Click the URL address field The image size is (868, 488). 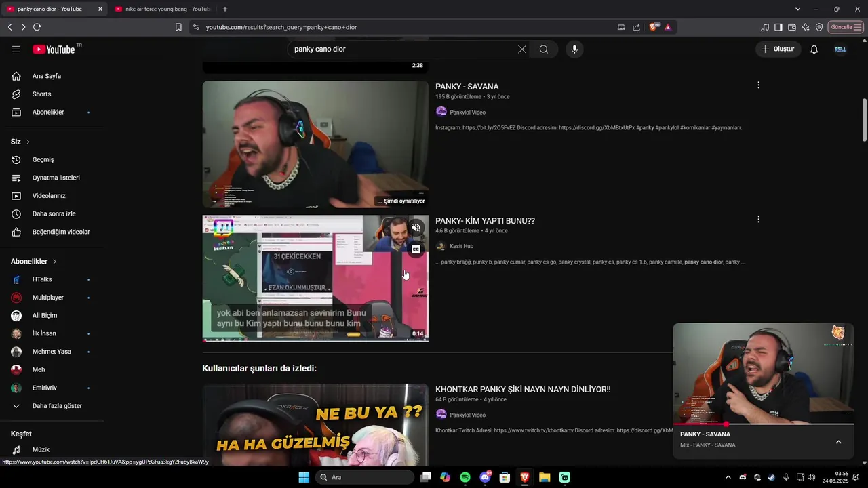407,27
